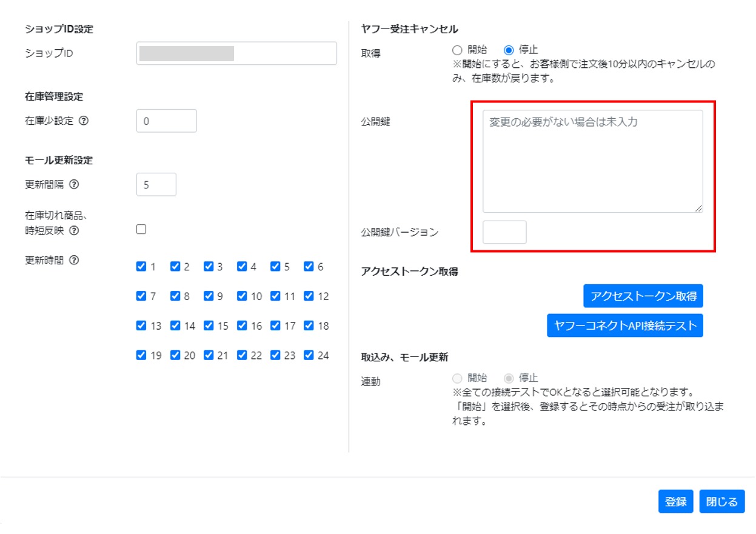This screenshot has height=534, width=756.
Task: Select 停止 radio for ヤフー受注キャンセル取得
Action: [x=509, y=50]
